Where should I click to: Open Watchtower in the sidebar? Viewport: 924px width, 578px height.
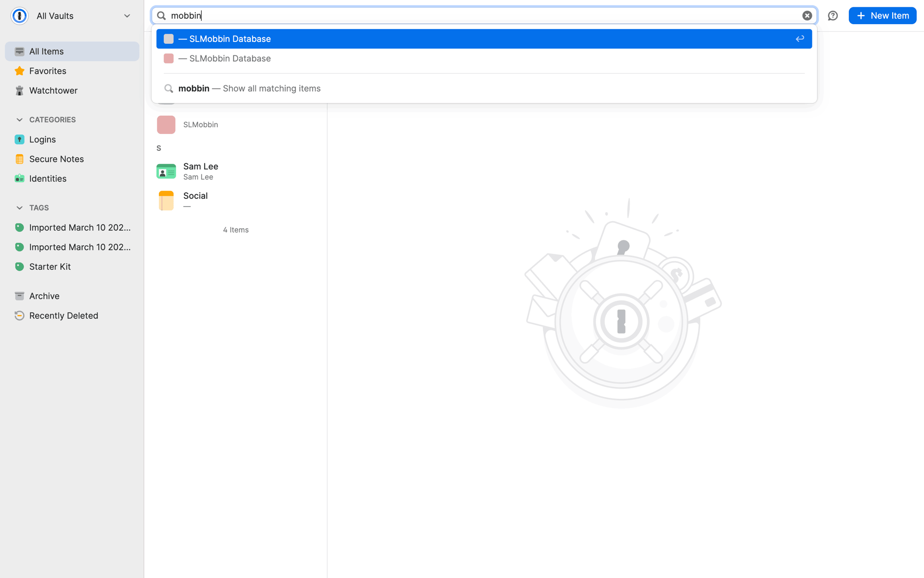tap(72, 91)
